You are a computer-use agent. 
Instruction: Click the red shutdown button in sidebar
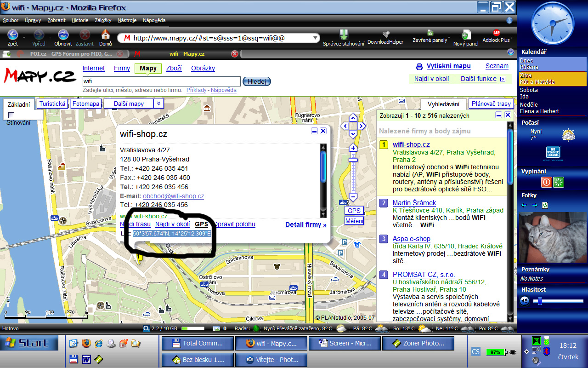(x=546, y=182)
